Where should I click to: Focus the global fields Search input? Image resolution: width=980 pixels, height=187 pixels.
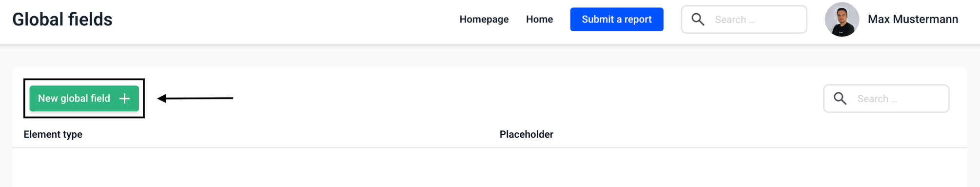point(886,99)
